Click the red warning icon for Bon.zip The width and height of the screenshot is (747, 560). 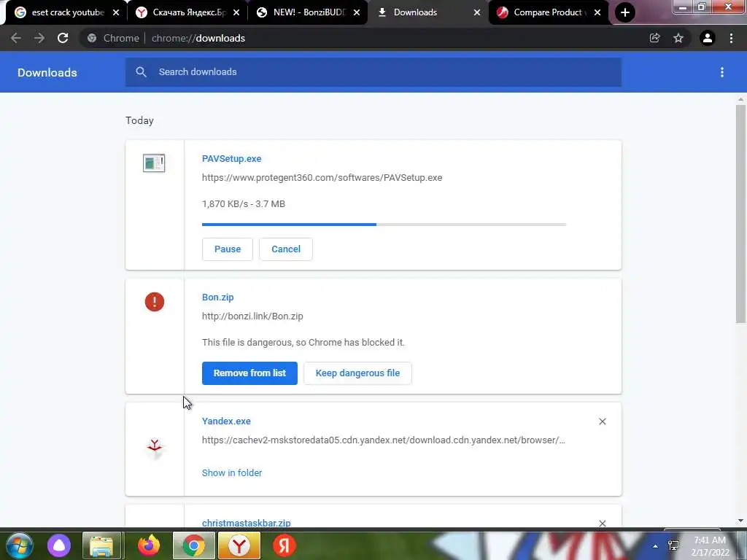155,302
